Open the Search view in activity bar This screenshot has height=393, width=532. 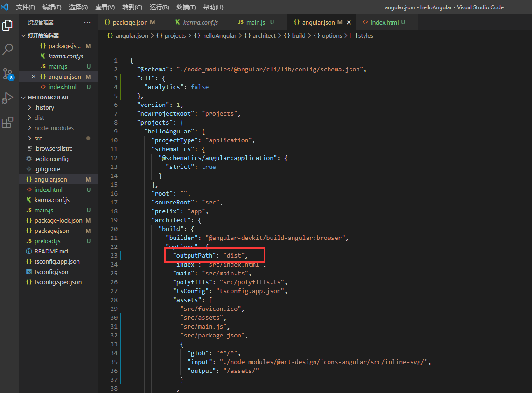click(7, 49)
